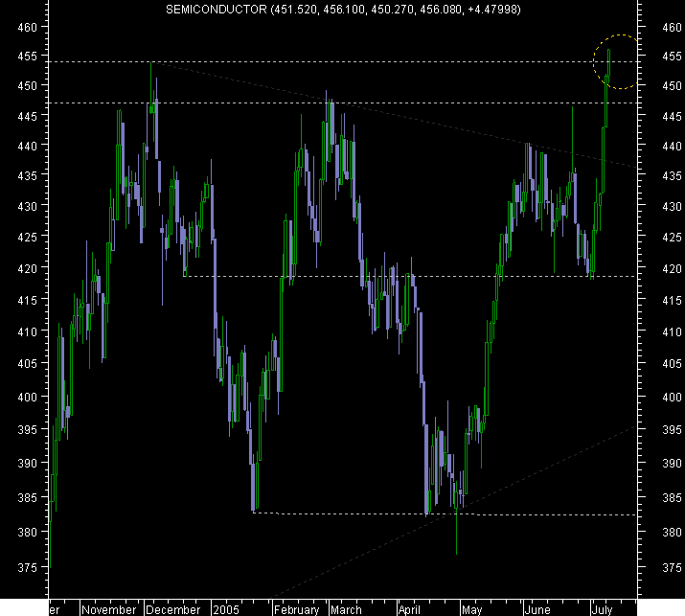Click the 395 value on the left price axis
The image size is (685, 616).
pos(27,429)
